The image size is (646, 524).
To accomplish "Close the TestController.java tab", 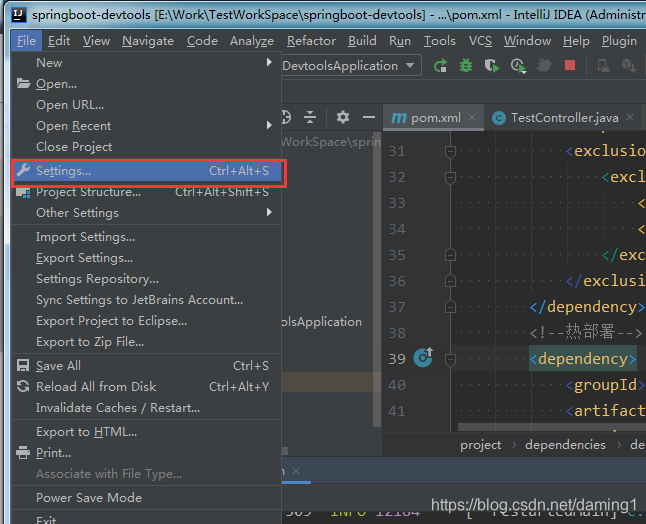I will coord(630,117).
